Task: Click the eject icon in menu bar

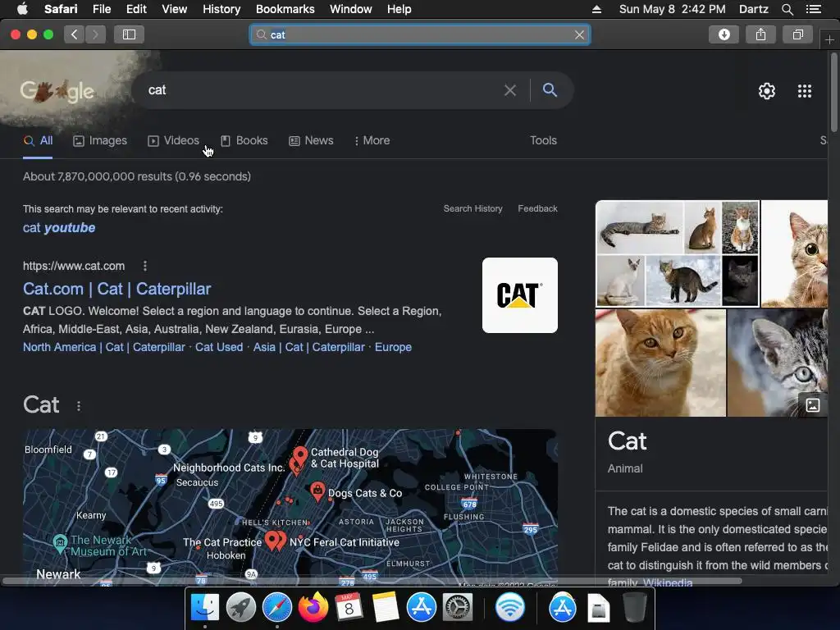Action: [597, 9]
